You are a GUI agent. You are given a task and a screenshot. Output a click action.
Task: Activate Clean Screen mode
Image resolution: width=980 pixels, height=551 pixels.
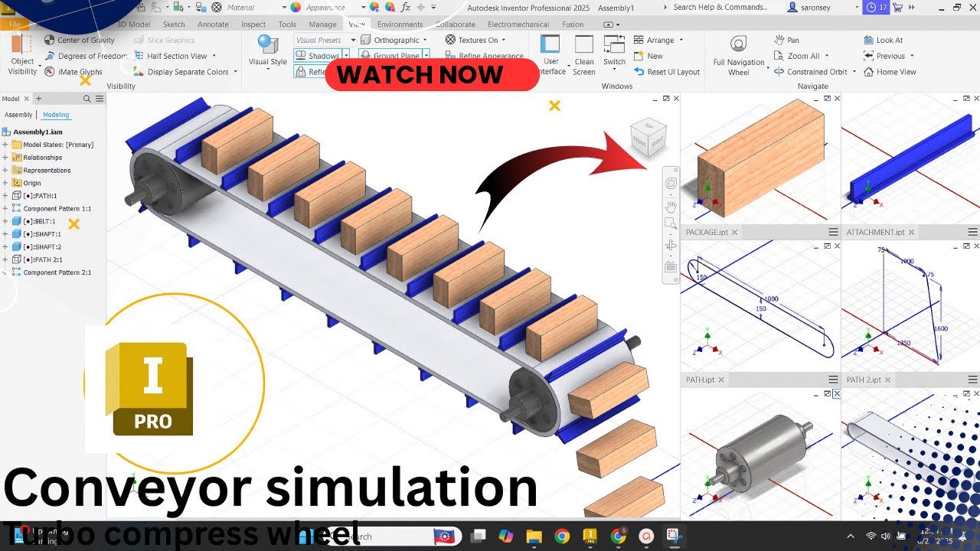tap(584, 55)
